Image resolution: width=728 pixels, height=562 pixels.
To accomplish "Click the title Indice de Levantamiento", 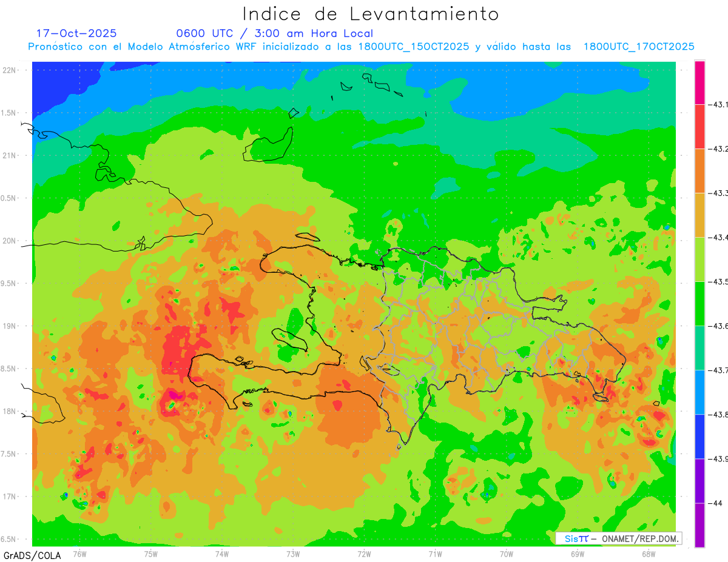I will point(371,14).
